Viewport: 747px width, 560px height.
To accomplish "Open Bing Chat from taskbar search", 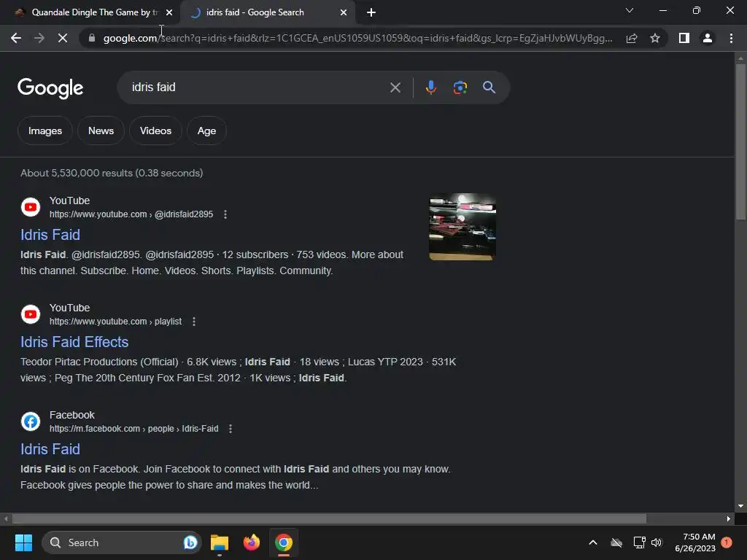I will [x=190, y=542].
